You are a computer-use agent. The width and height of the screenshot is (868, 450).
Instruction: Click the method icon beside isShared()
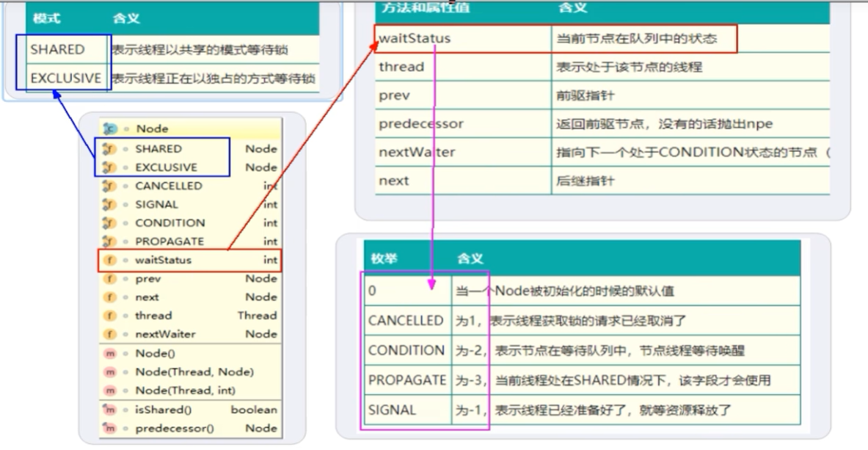tap(111, 409)
